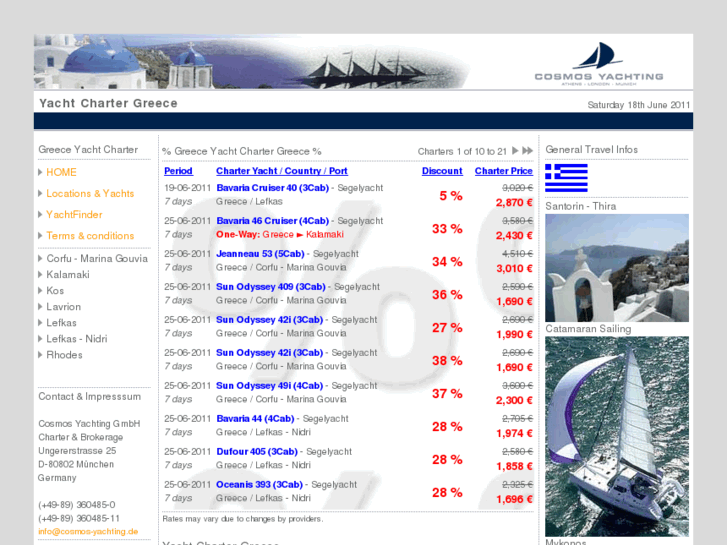Click the arrow bullet beside HOME
The height and width of the screenshot is (545, 727).
pos(40,173)
